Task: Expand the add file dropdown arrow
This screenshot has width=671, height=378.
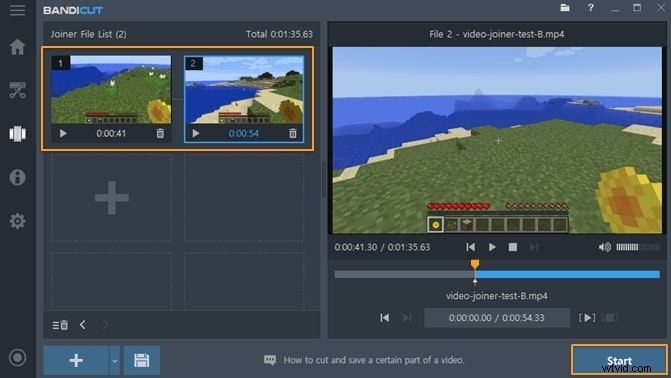Action: (x=115, y=360)
